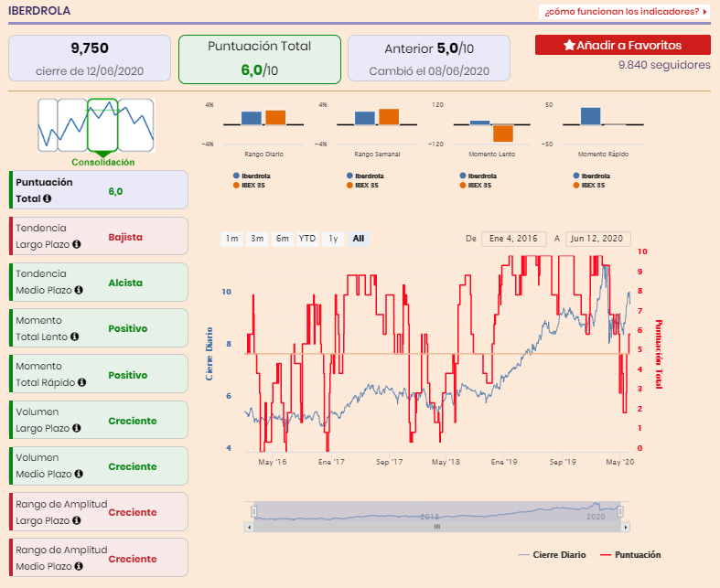Screen dimensions: 720x588
Task: Toggle Iberdrola legend under Rango Diario
Action: pos(252,176)
